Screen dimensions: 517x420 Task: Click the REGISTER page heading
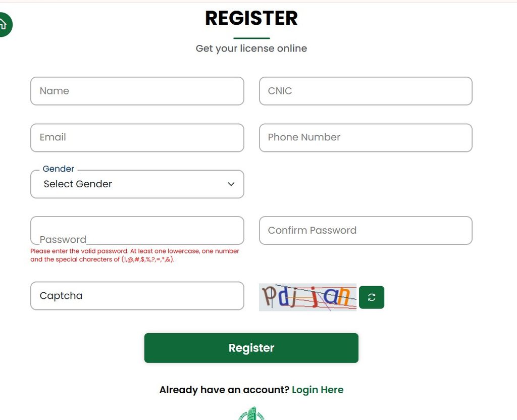pos(251,18)
